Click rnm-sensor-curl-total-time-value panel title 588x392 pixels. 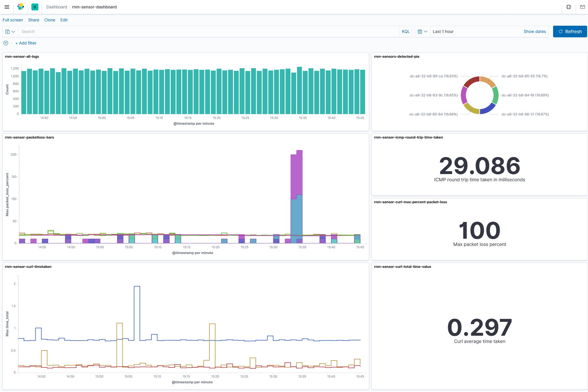(x=403, y=267)
